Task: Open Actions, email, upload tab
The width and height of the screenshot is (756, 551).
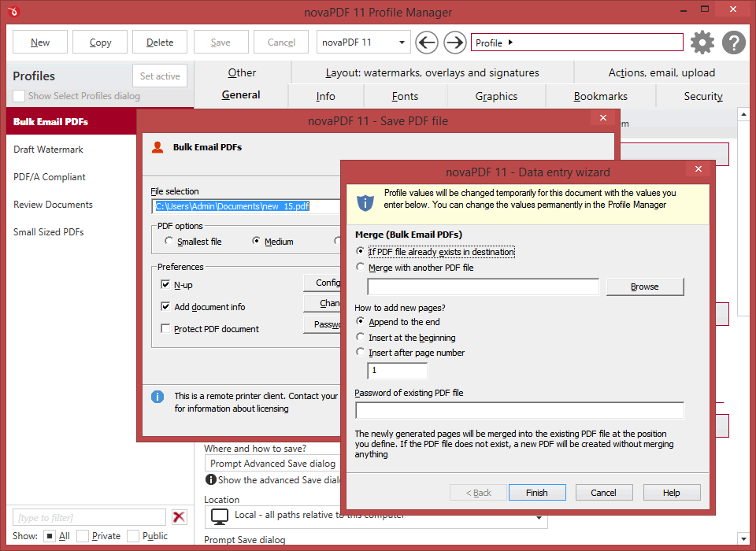Action: tap(661, 72)
